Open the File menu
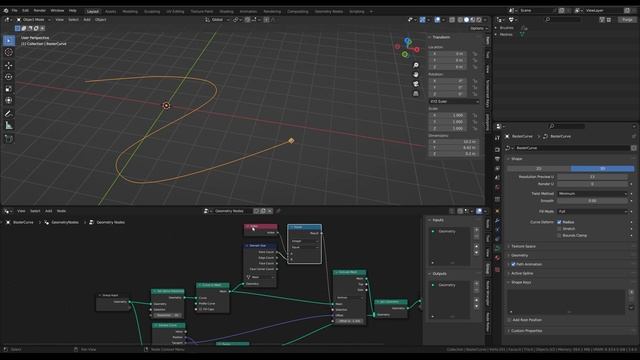 [15, 11]
